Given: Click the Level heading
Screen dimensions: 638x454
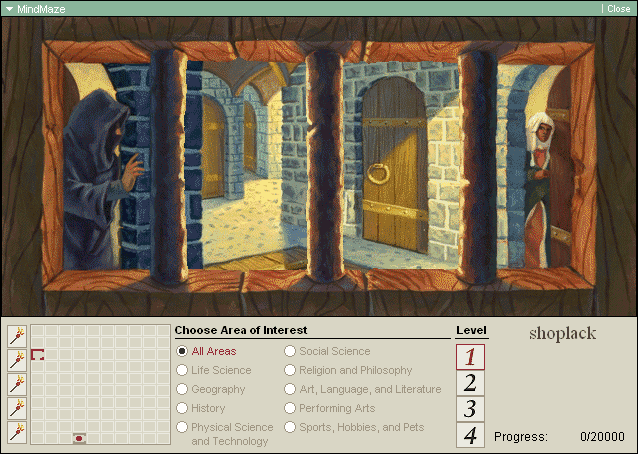Looking at the screenshot, I should click(471, 330).
